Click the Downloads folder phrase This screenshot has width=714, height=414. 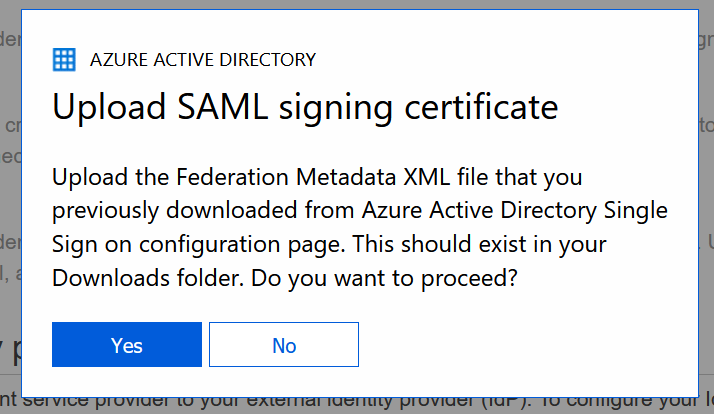coord(146,278)
